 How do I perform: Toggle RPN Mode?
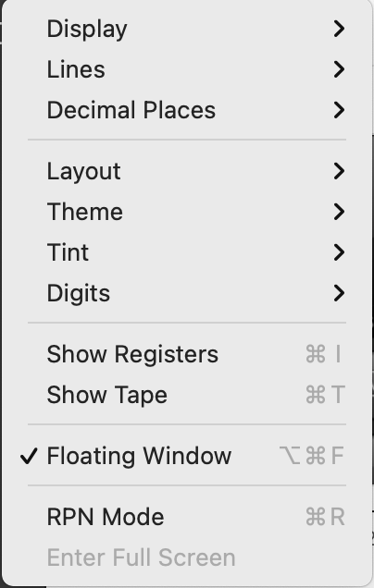click(x=187, y=517)
